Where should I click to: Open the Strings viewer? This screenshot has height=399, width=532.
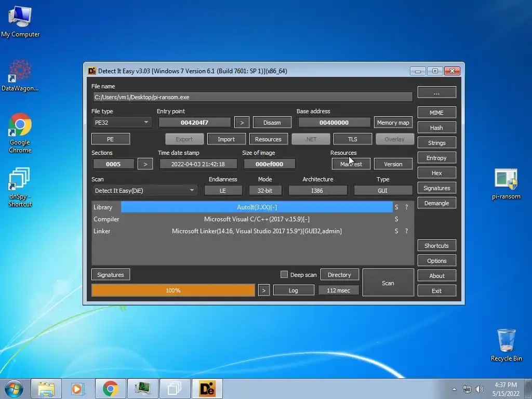[436, 143]
